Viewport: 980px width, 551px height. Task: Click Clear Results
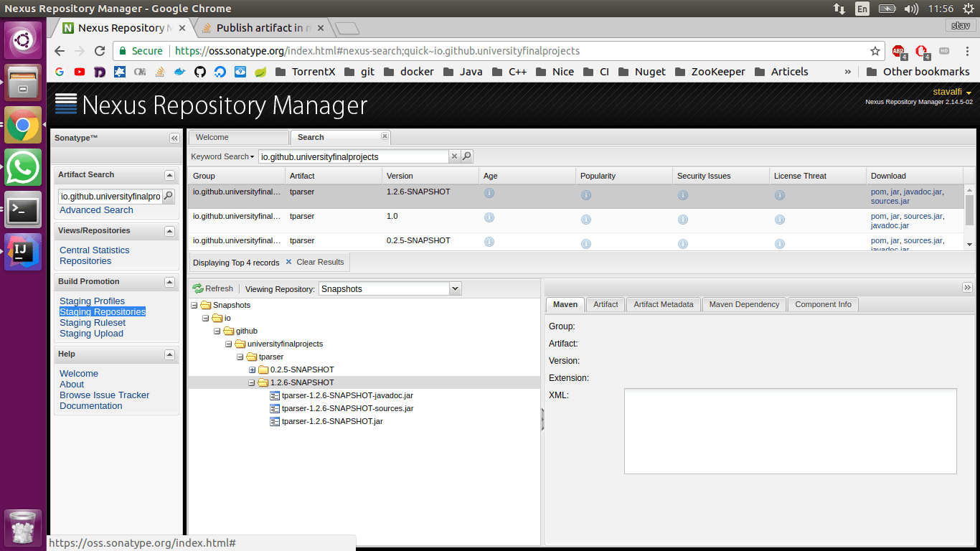coord(315,262)
